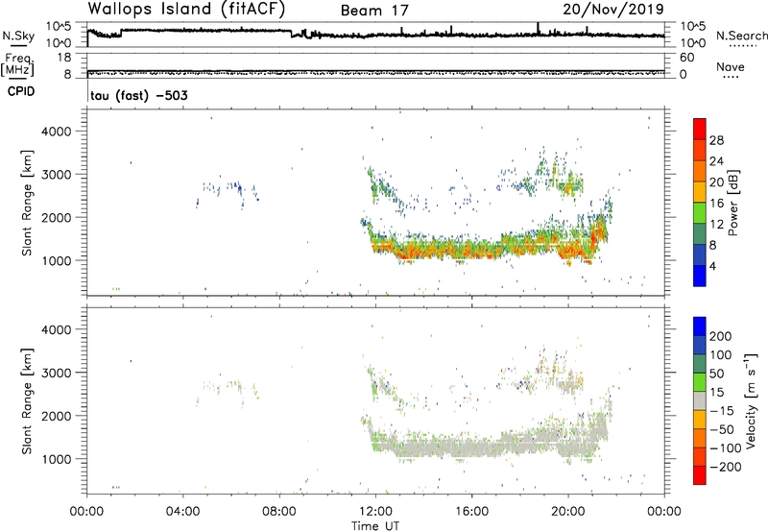Click the "Velocity [m s-1]" colorbar label

tap(750, 401)
